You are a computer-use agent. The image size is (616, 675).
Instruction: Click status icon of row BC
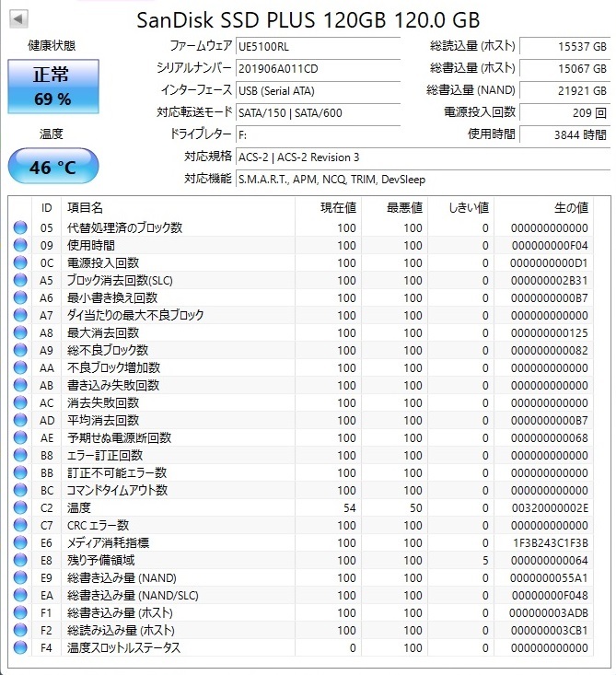[20, 490]
